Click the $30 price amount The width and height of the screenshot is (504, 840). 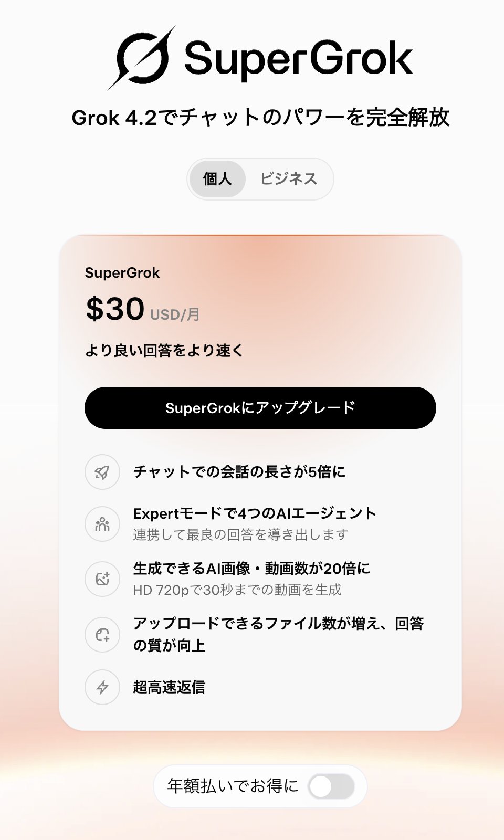click(115, 309)
